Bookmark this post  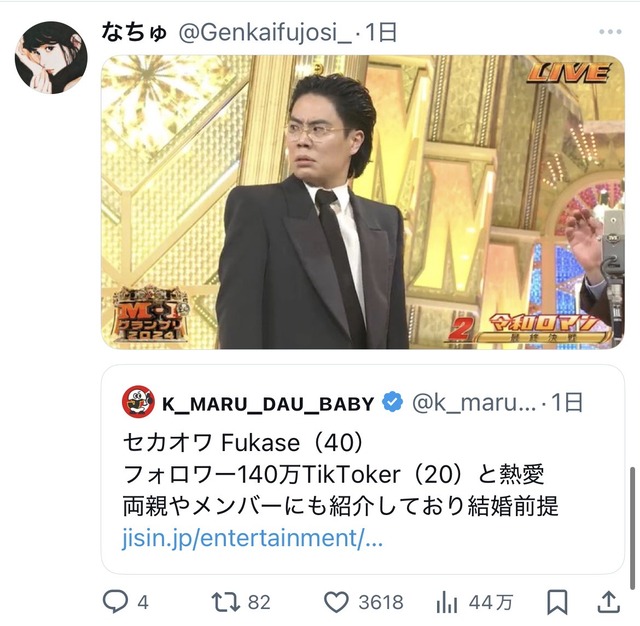point(557,602)
